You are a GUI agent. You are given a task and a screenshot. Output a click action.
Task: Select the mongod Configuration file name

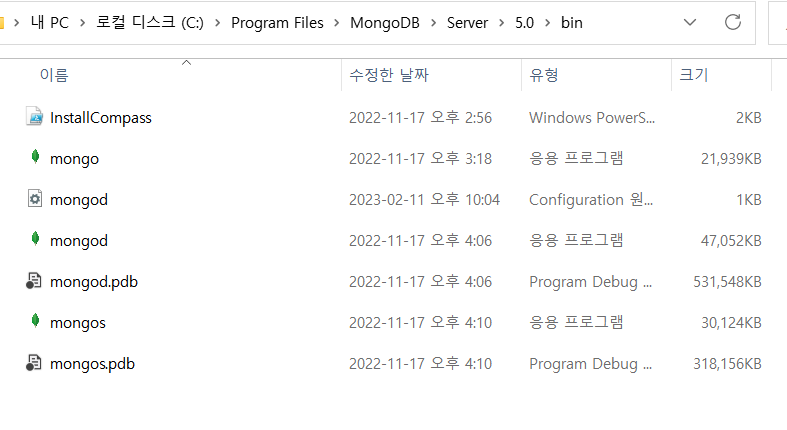click(79, 200)
